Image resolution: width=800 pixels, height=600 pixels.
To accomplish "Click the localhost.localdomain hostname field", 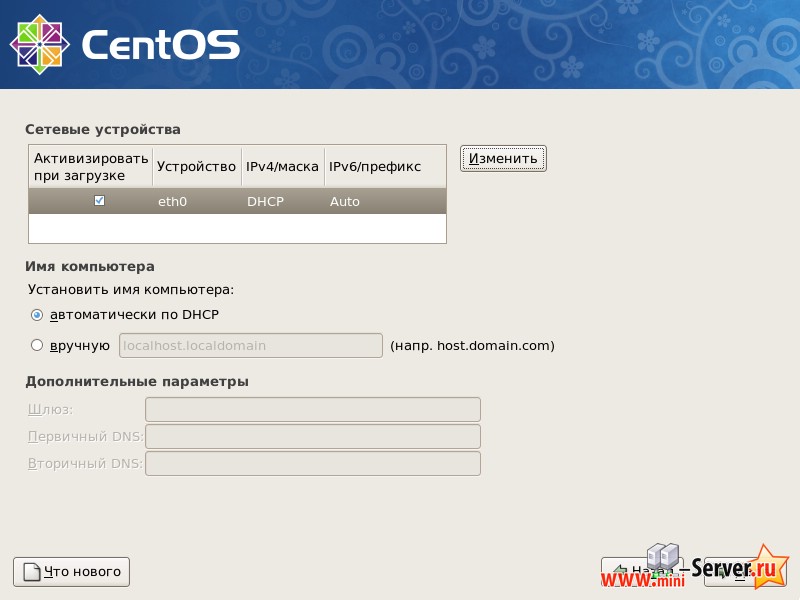I will pos(251,345).
